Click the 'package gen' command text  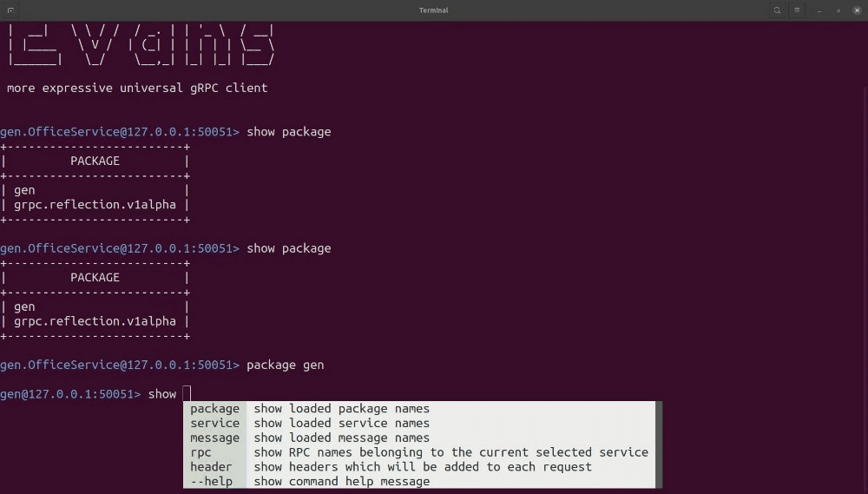[x=285, y=365]
